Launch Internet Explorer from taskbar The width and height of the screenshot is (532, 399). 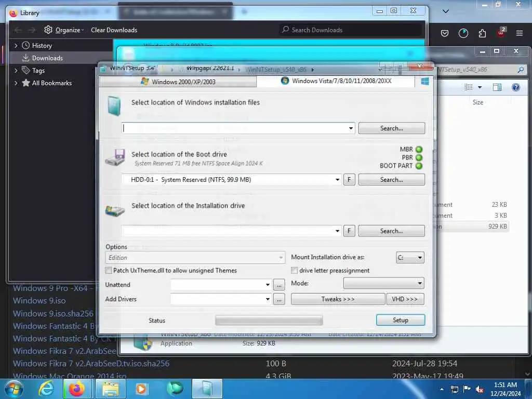tap(46, 389)
